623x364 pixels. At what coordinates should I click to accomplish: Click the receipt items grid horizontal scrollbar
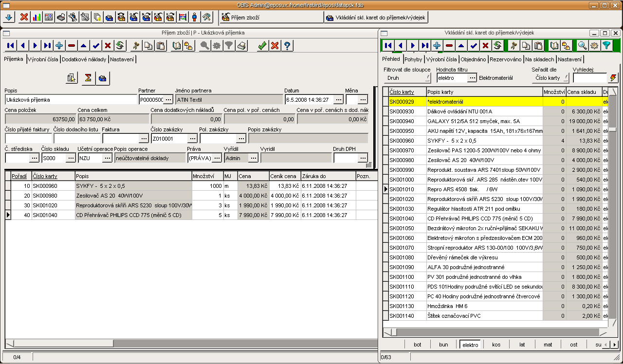coord(195,344)
